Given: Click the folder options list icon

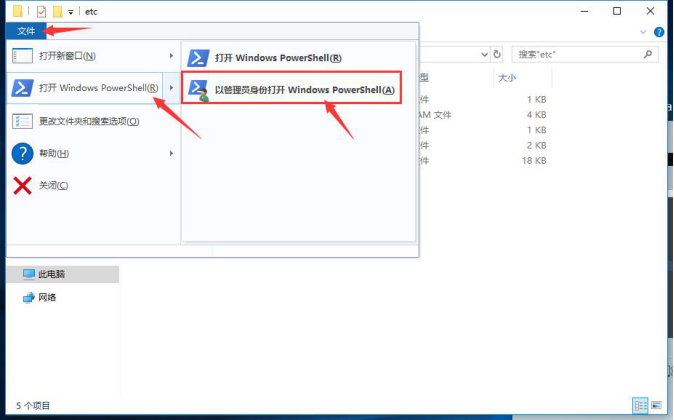Looking at the screenshot, I should point(22,121).
